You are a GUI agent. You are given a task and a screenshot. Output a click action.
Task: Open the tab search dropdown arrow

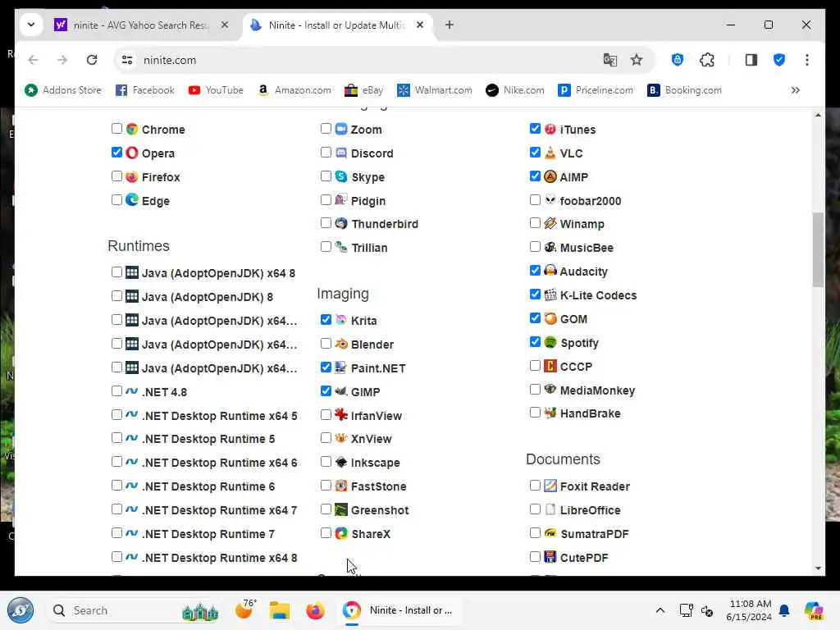coord(31,25)
